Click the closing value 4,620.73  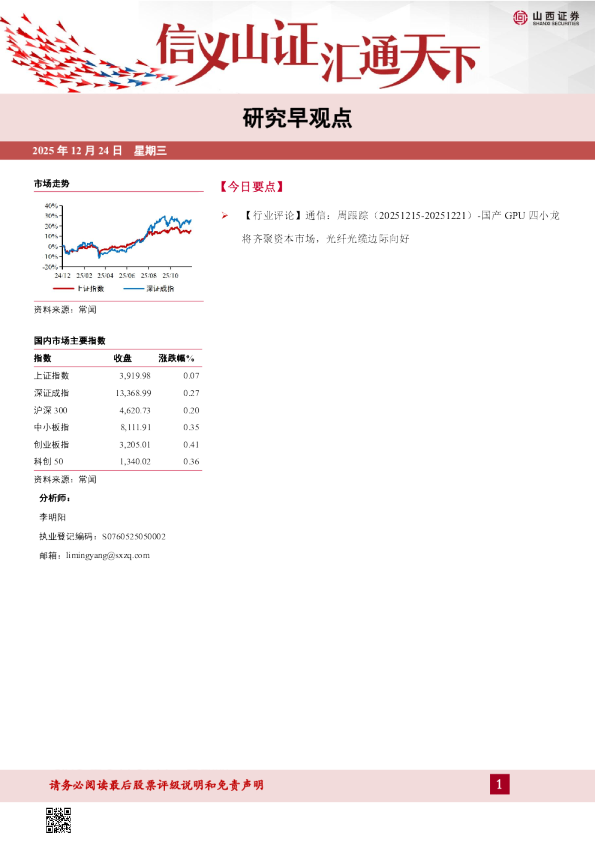point(135,410)
